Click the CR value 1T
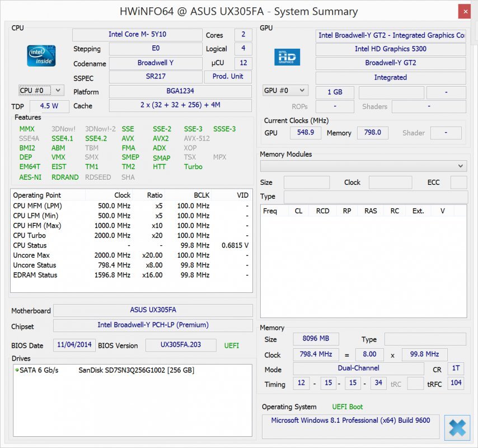This screenshot has height=448, width=478. click(x=456, y=368)
